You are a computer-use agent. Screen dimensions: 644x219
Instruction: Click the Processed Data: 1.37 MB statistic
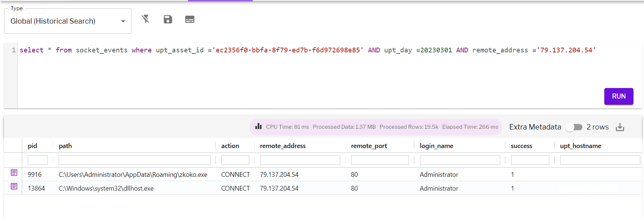[x=344, y=127]
